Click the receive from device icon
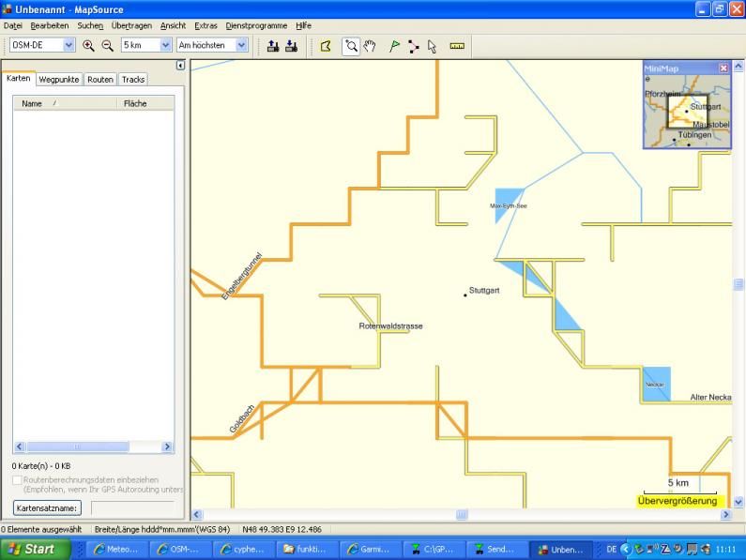 coord(291,46)
